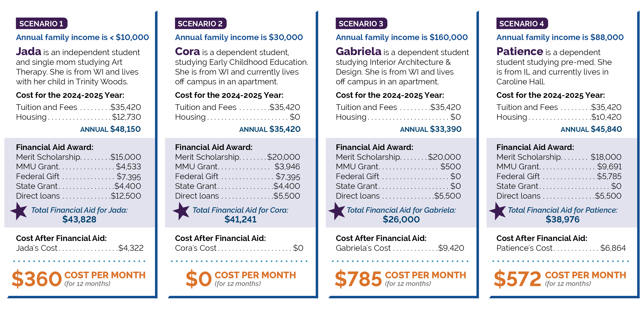Select the Scenario 1 badge
Viewport: 644px width, 315px height.
(x=42, y=23)
